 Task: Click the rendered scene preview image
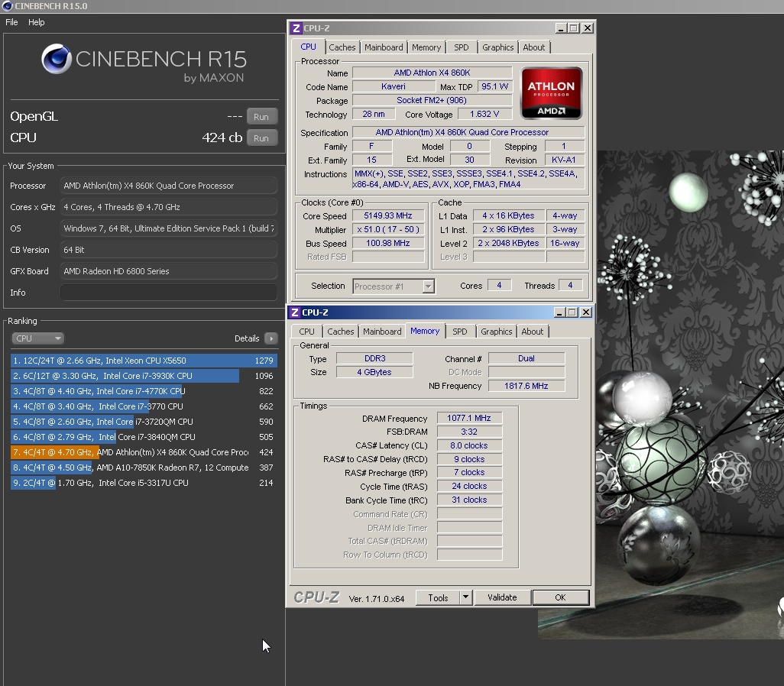click(x=689, y=395)
